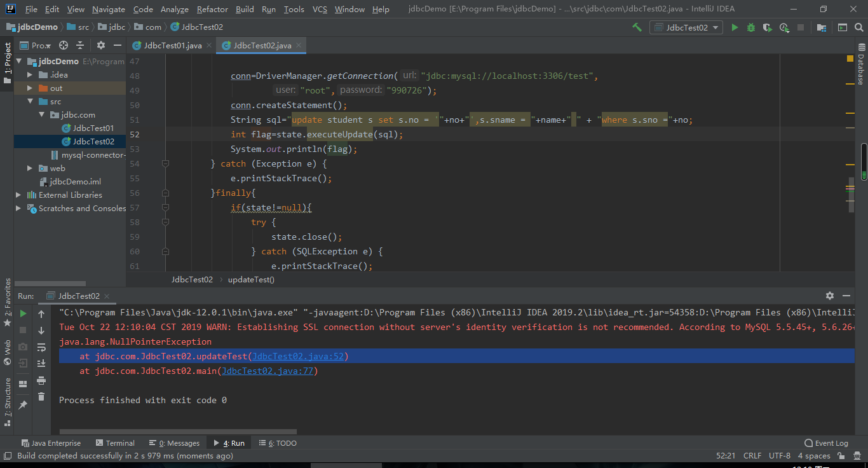Open the run configuration dropdown JdbcTest02

(686, 27)
